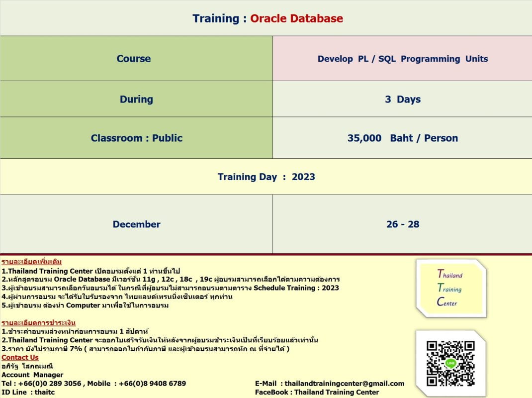This screenshot has height=398, width=532.
Task: Click the 'Account Manager' text line
Action: coord(32,375)
